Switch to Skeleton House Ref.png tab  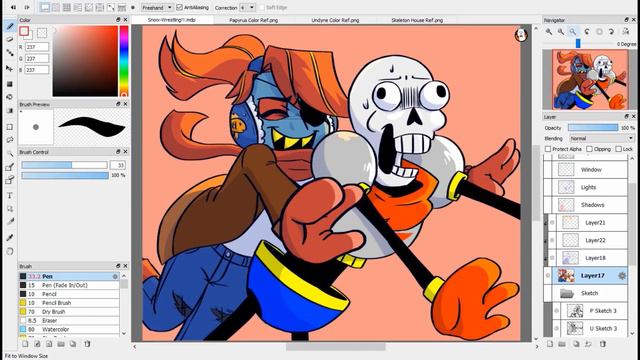point(417,20)
